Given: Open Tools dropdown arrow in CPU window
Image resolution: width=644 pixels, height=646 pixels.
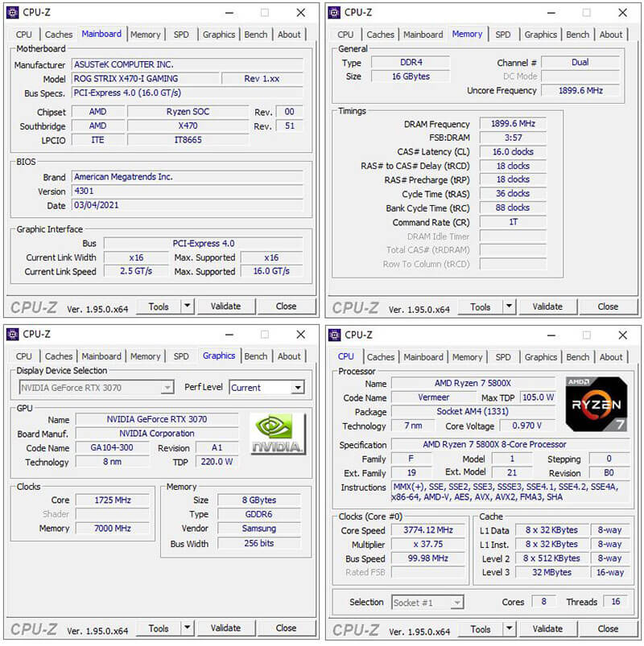Looking at the screenshot, I should (510, 628).
